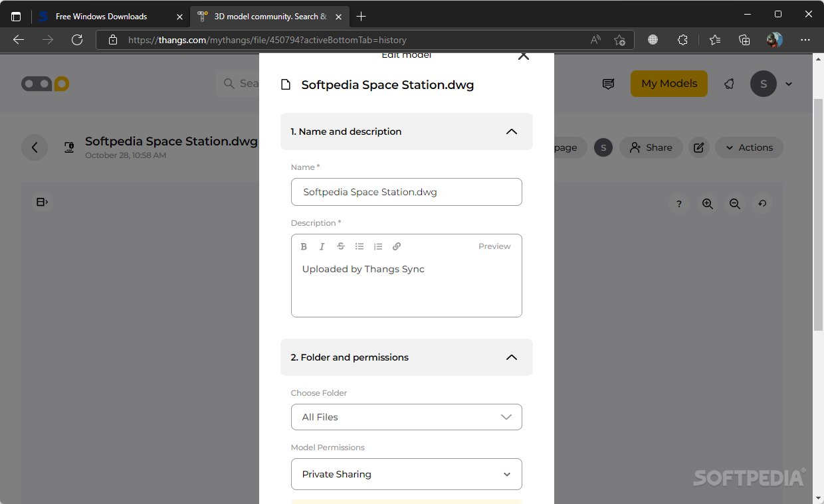The image size is (824, 504).
Task: Click the edit pencil icon button
Action: (x=699, y=147)
